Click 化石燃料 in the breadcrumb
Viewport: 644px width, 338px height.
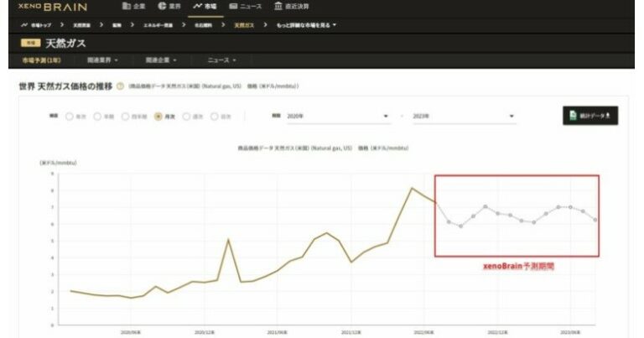203,25
